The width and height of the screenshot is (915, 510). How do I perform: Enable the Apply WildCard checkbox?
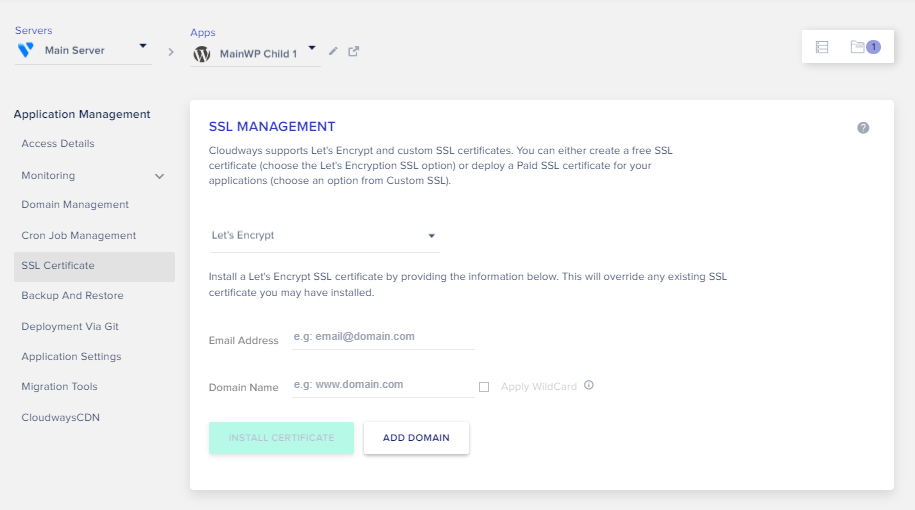coord(484,387)
